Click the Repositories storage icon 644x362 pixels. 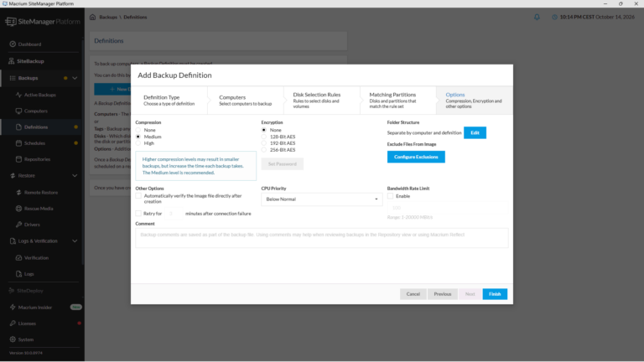[18, 159]
